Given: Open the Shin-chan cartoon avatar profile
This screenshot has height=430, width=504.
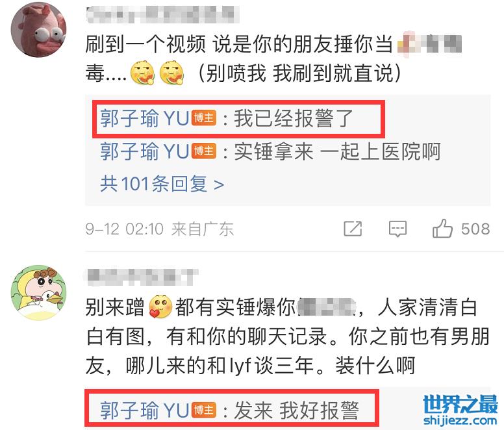Looking at the screenshot, I should 38,292.
